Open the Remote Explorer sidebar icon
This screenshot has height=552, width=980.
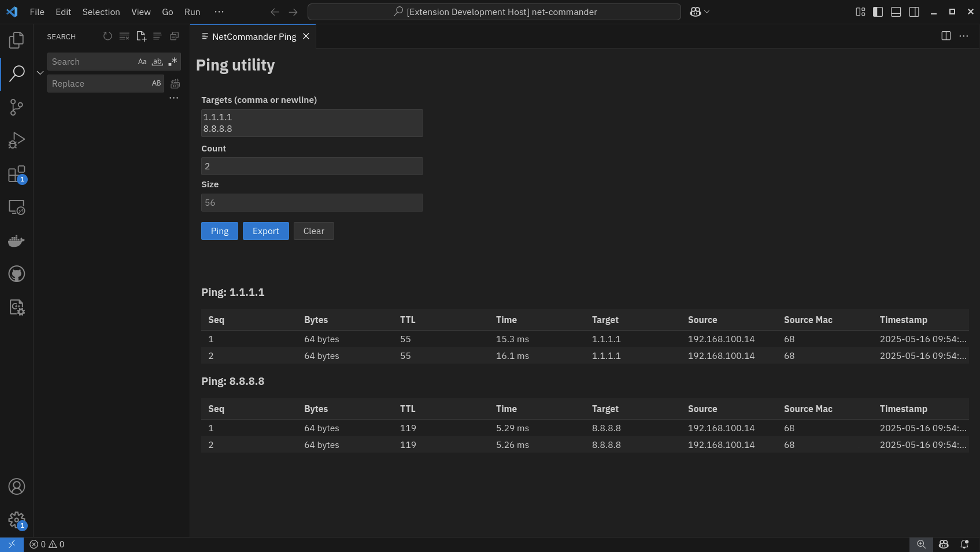[x=16, y=207]
